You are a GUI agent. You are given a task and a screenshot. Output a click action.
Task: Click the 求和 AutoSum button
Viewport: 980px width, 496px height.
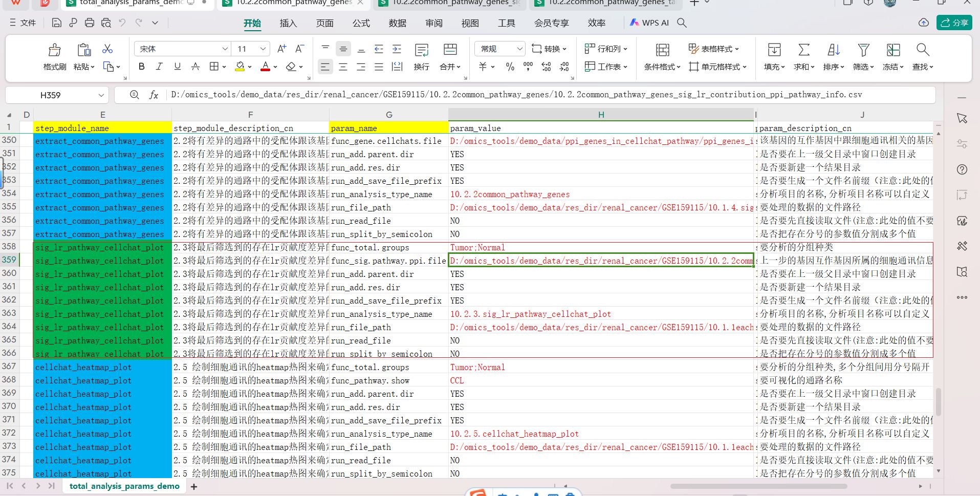(x=804, y=57)
